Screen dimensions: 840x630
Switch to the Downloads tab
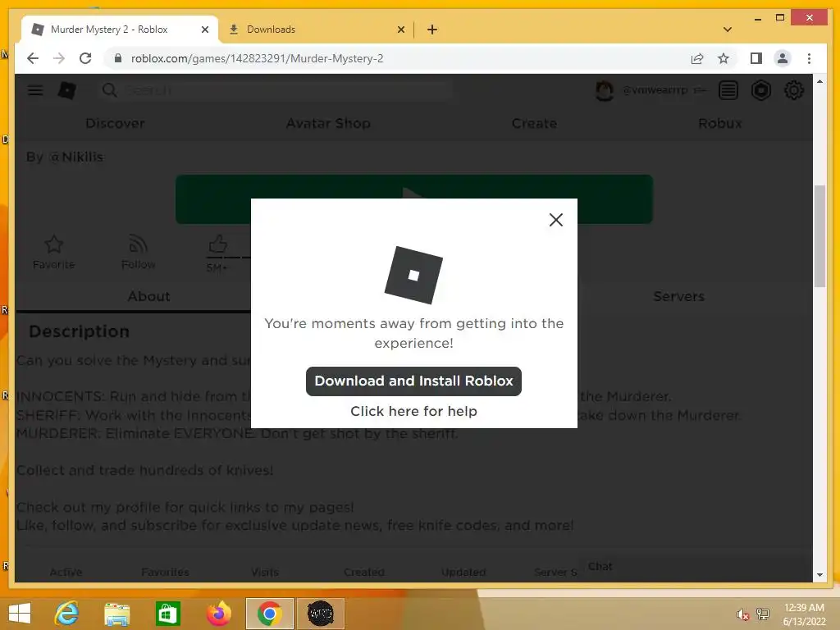[271, 30]
